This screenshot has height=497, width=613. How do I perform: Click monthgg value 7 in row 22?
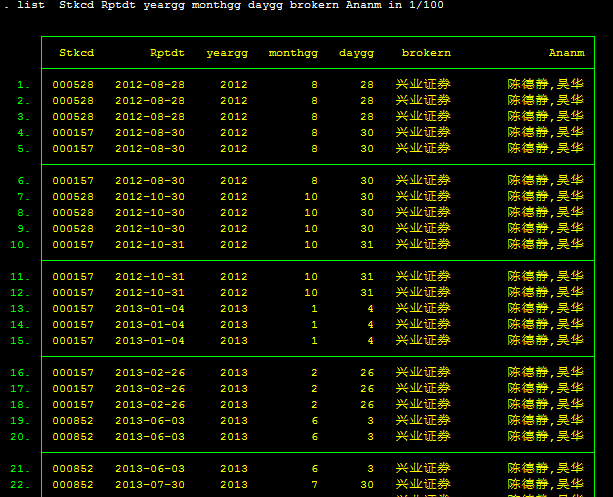[x=314, y=486]
